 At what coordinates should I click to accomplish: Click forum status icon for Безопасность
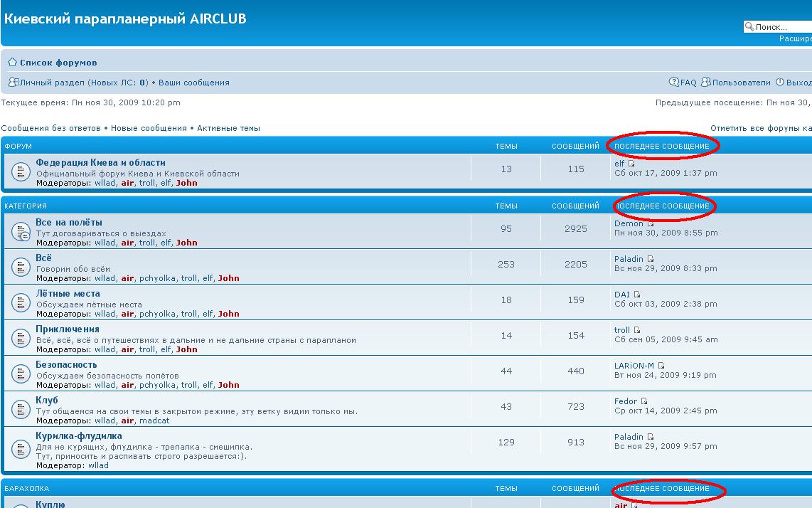[19, 374]
